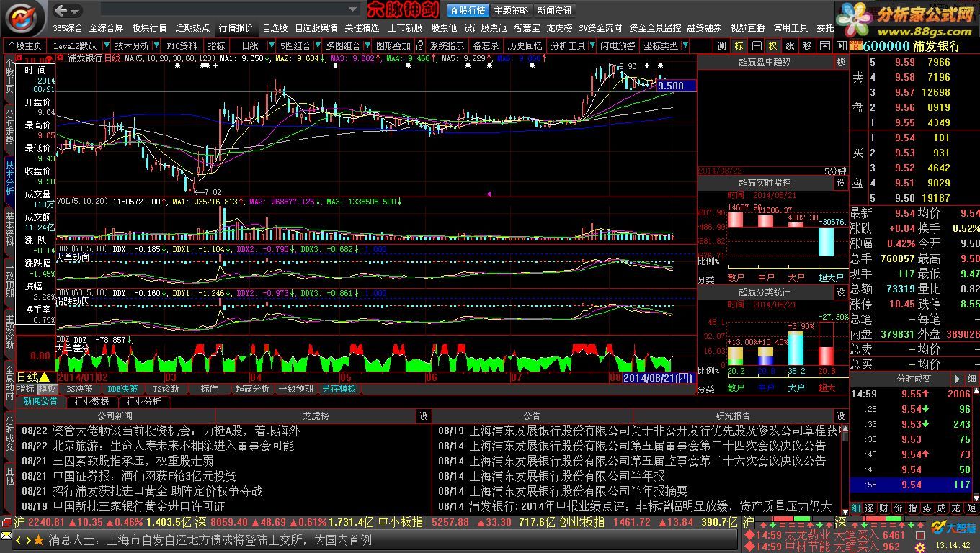The height and width of the screenshot is (553, 980).
Task: Click the star icon in news ticker
Action: (38, 539)
